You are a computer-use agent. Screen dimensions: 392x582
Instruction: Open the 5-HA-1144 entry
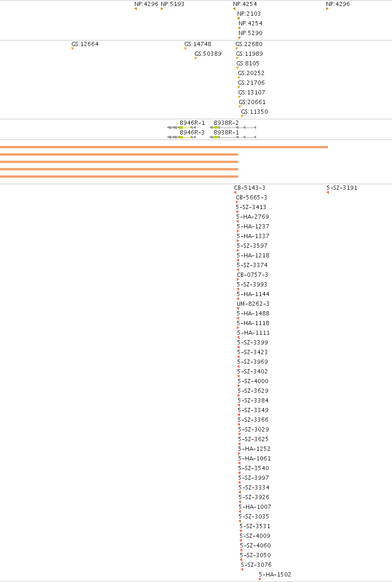pyautogui.click(x=253, y=295)
